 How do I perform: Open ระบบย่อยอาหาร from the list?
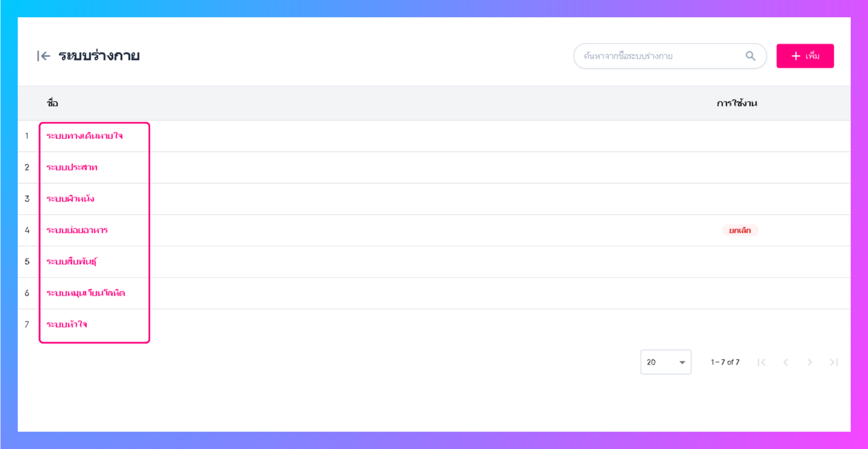click(x=77, y=230)
